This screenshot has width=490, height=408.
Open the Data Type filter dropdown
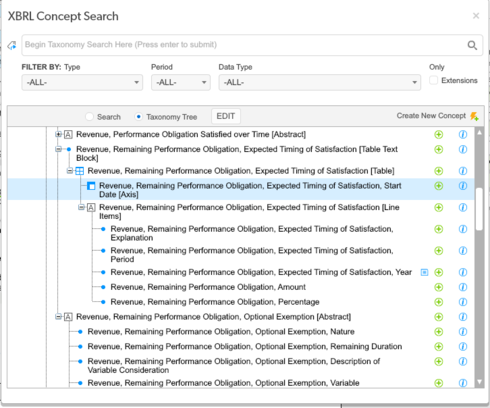click(320, 82)
